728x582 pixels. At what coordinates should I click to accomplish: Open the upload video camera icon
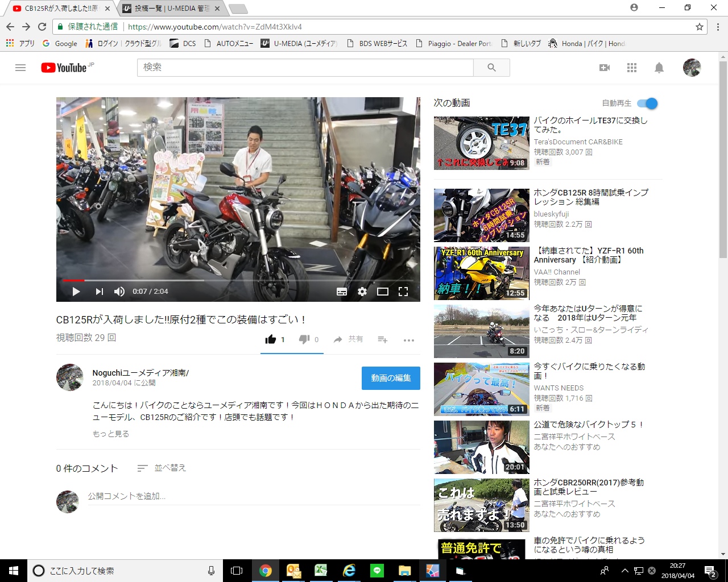coord(605,68)
